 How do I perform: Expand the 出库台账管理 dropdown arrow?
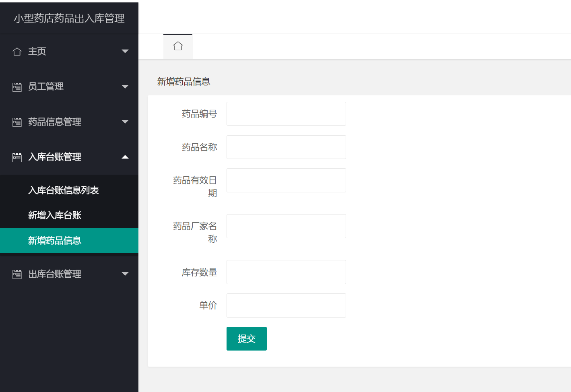click(x=125, y=274)
